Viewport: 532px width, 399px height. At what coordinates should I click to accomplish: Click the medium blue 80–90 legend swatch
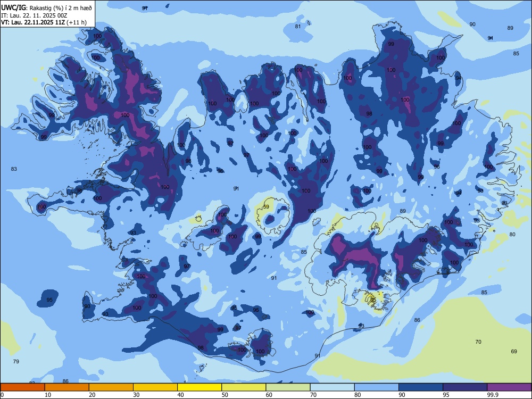(377, 387)
